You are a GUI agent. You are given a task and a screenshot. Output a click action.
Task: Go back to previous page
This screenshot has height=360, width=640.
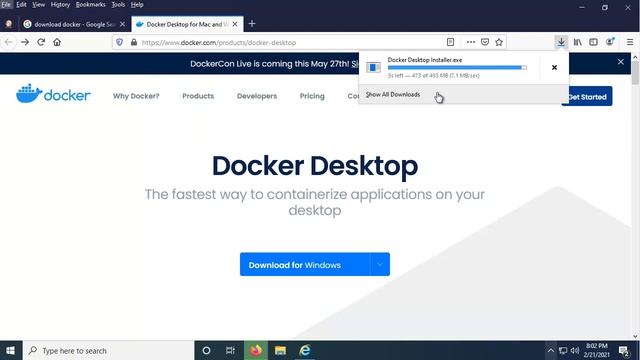[9, 42]
